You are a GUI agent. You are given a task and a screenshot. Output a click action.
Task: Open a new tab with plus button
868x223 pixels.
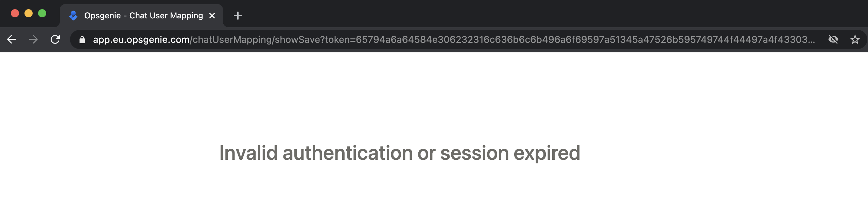tap(238, 16)
